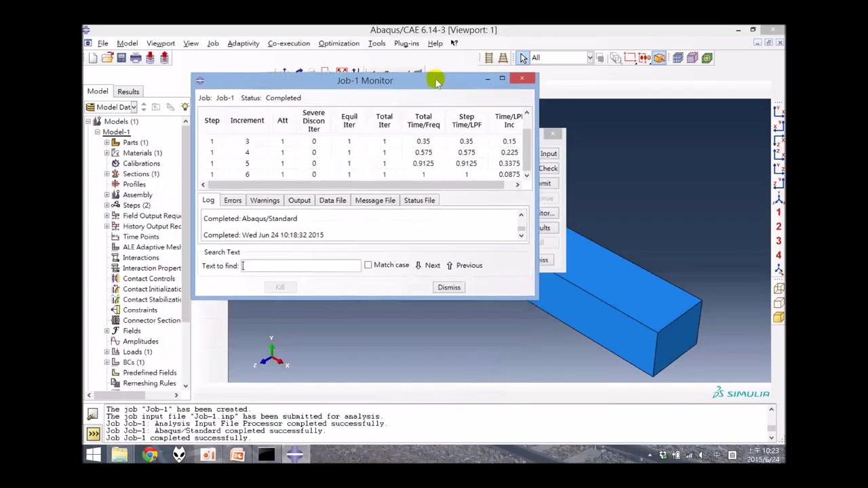Open the Optimization menu
The image size is (868, 488).
click(x=339, y=43)
